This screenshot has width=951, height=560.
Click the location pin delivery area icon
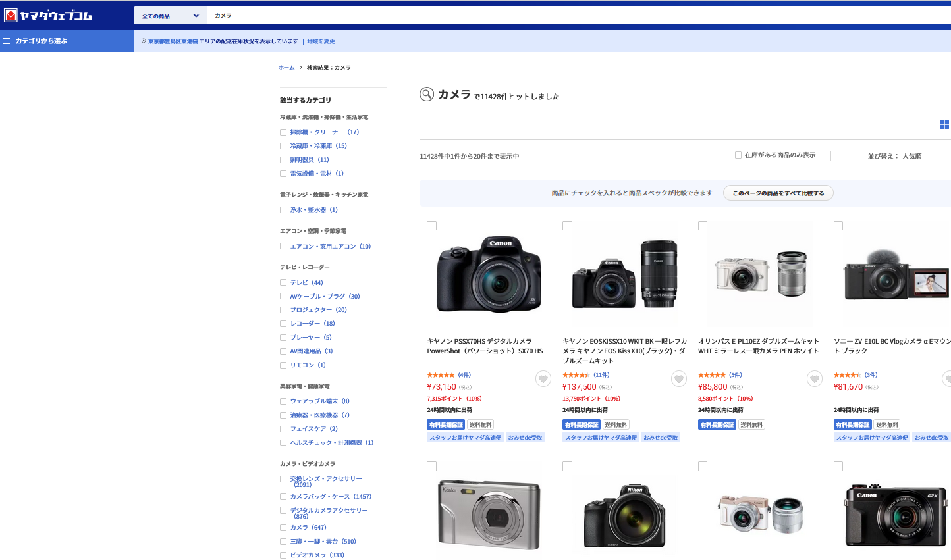(x=144, y=41)
